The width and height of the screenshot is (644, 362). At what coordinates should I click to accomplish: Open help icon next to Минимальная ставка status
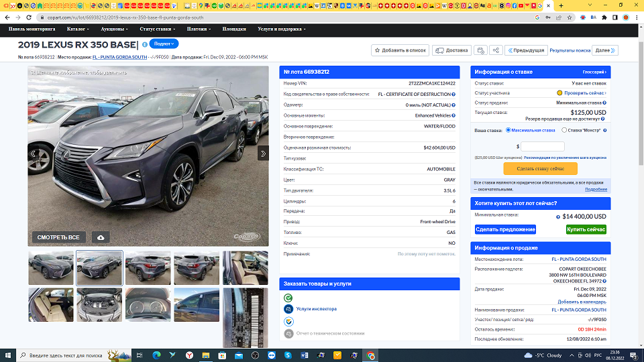[604, 103]
